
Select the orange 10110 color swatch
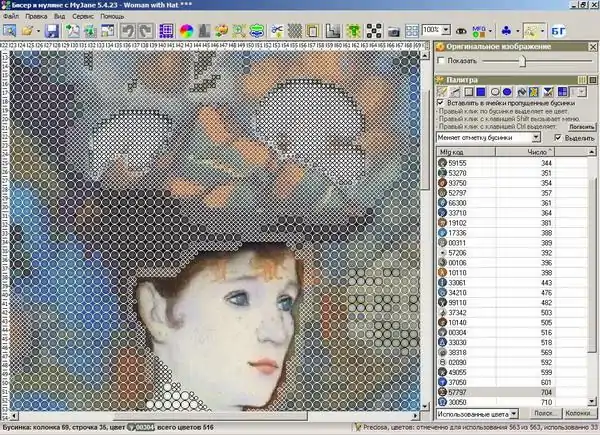pyautogui.click(x=442, y=272)
